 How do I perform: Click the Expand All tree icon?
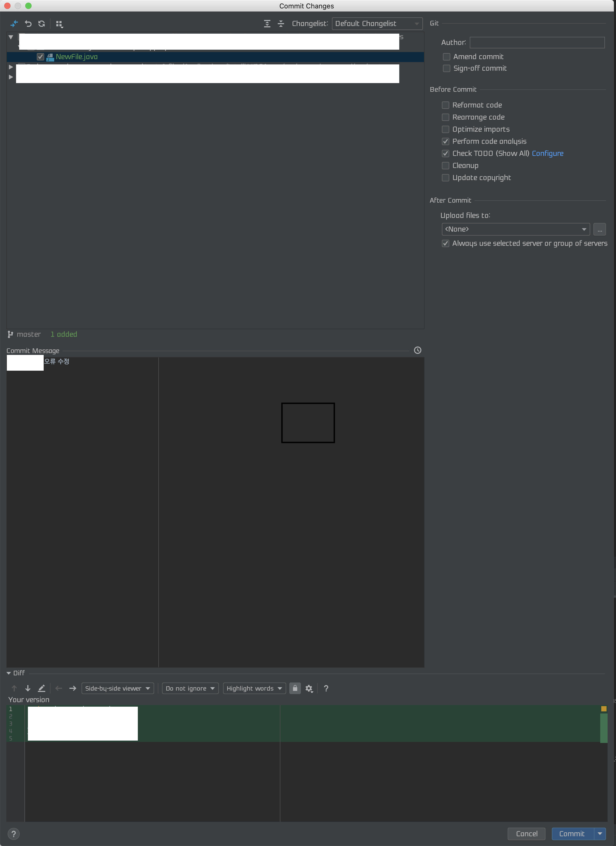(x=267, y=23)
